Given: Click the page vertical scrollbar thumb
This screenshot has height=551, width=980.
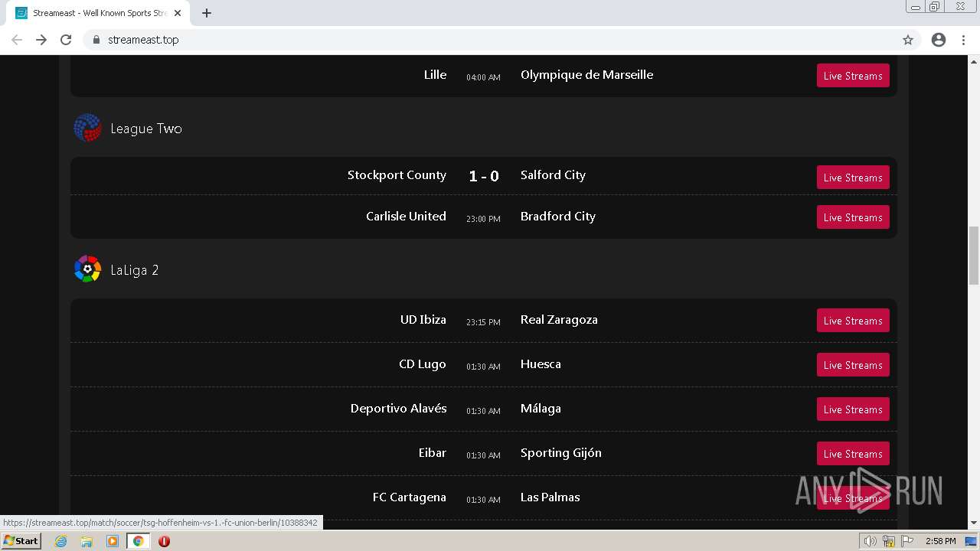Looking at the screenshot, I should [x=974, y=255].
